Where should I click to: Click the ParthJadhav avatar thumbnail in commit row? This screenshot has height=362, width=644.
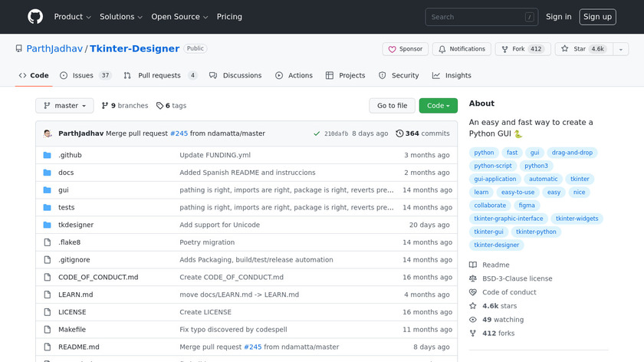(x=48, y=133)
